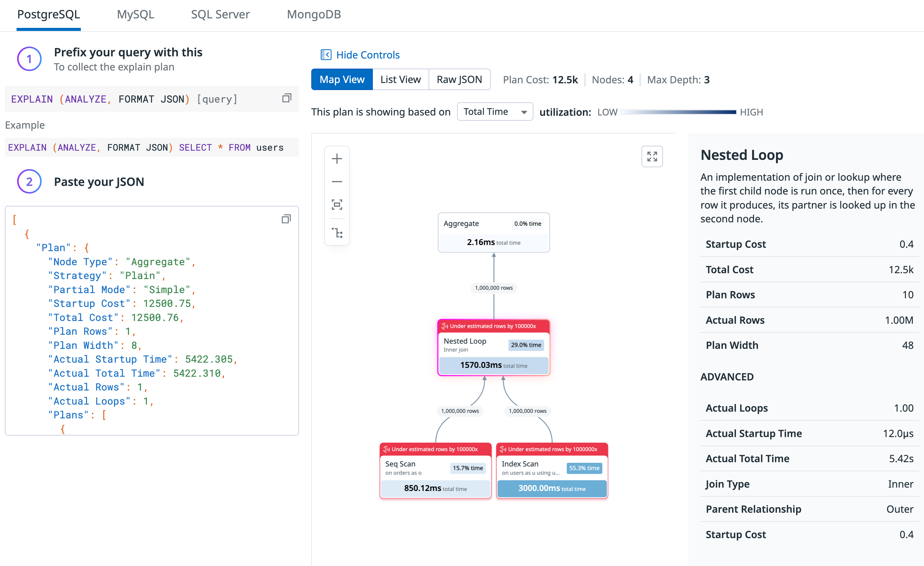Click inside the JSON paste area

[150, 323]
